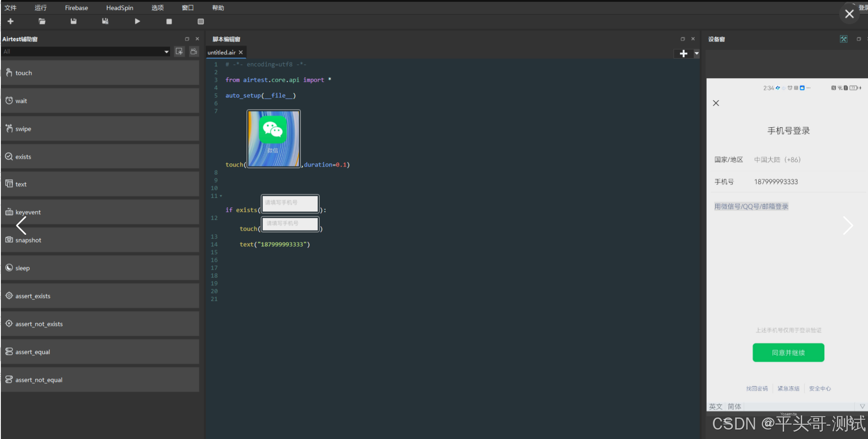Select the exists command
868x439 pixels.
tap(100, 157)
